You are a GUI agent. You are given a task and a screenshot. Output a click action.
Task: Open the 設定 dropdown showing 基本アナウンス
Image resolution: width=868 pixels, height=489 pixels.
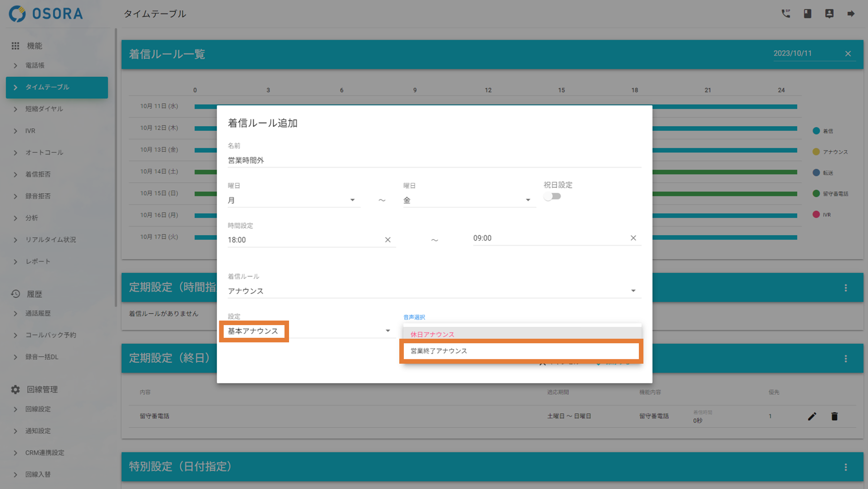point(309,331)
